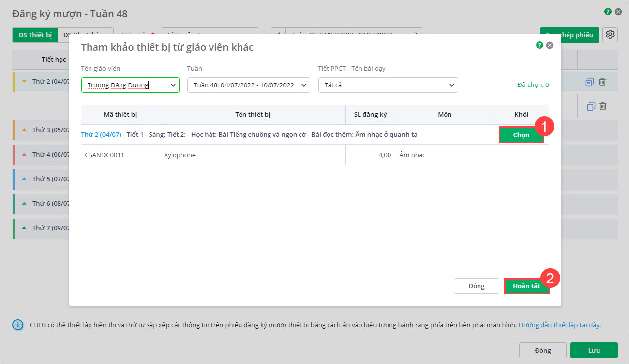Click the 'SL đăng ký' column header
Screen dimensions: 629x364
pos(370,114)
